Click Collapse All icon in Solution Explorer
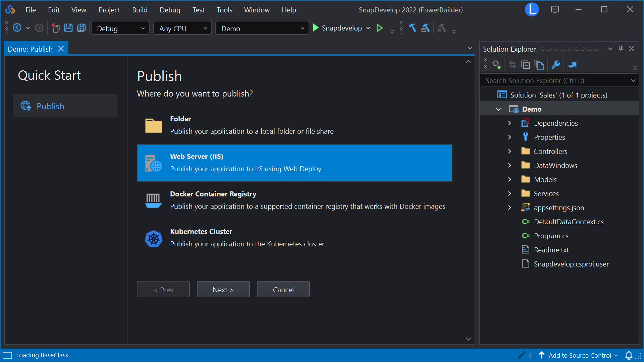 (525, 65)
